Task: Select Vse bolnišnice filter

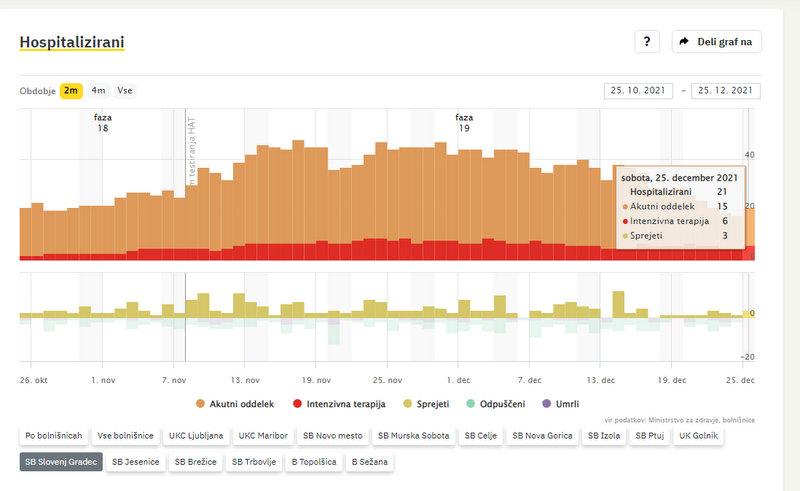Action: click(125, 436)
